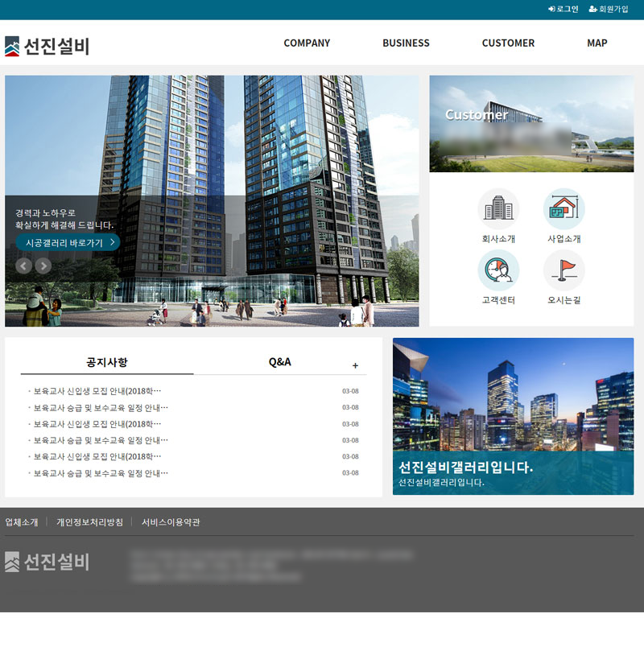This screenshot has width=644, height=655.
Task: Open the MAP menu item
Action: 597,43
